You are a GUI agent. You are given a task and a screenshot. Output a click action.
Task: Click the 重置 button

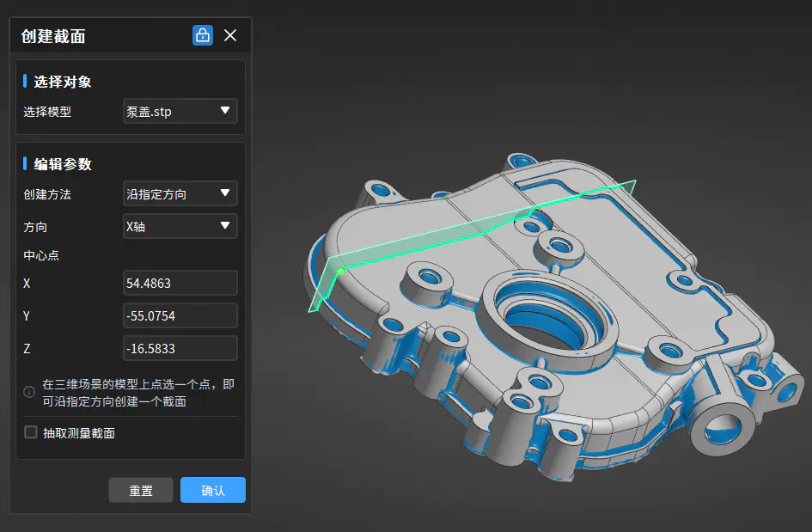(141, 490)
